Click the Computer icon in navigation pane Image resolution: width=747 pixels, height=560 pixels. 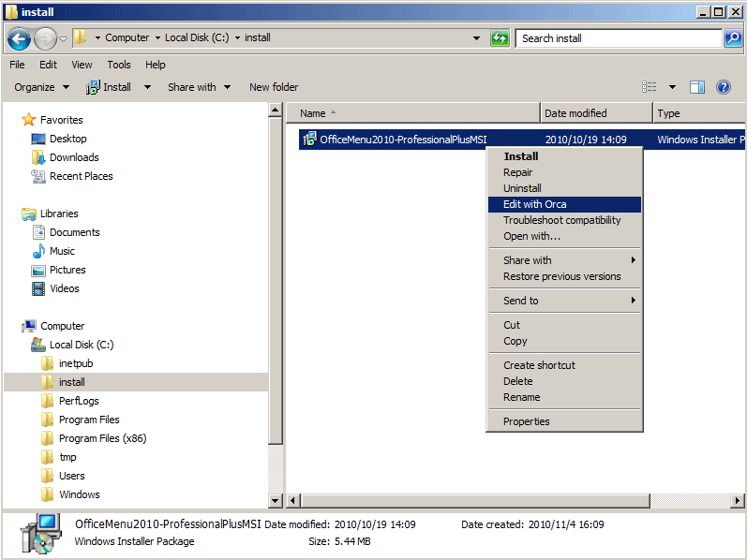[x=29, y=326]
